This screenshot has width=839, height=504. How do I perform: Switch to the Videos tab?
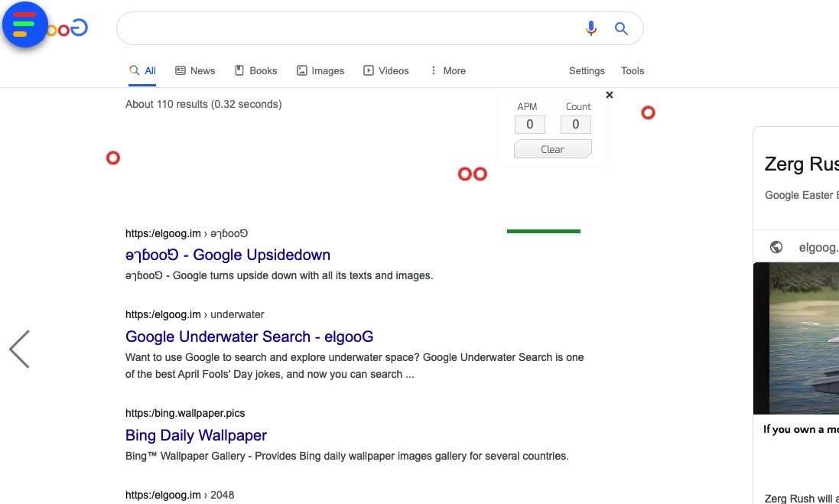[385, 70]
